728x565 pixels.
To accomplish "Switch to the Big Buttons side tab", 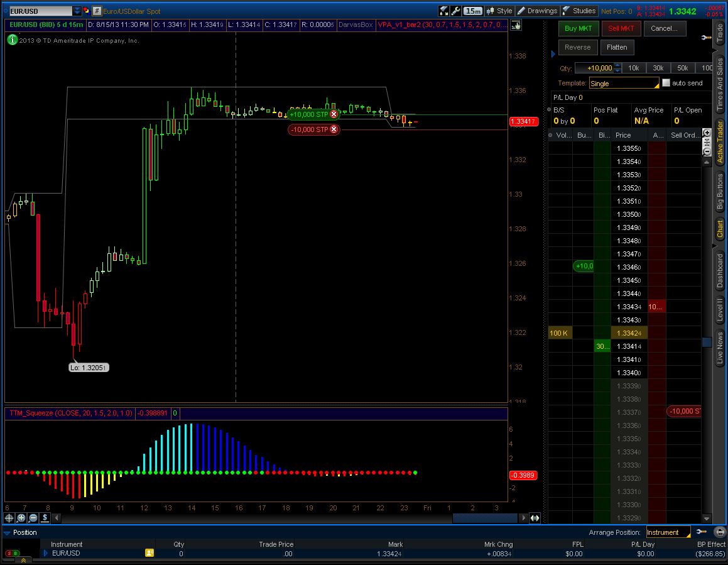I will click(x=720, y=191).
